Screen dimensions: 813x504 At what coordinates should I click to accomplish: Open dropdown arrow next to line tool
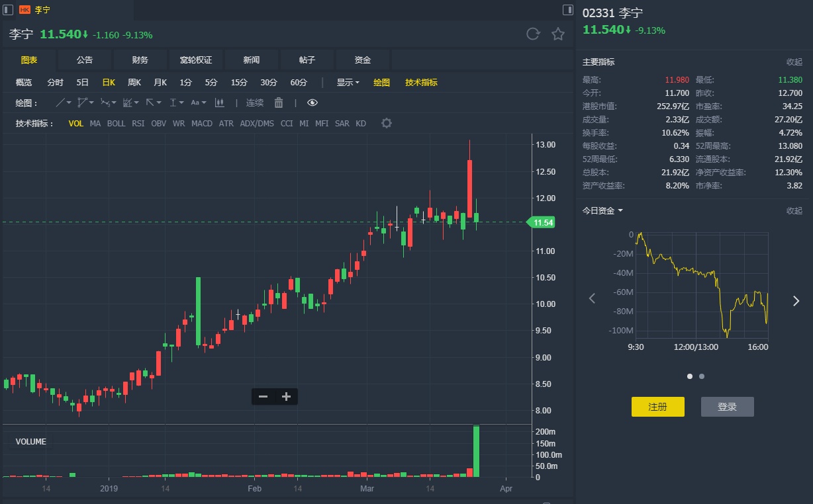point(69,103)
